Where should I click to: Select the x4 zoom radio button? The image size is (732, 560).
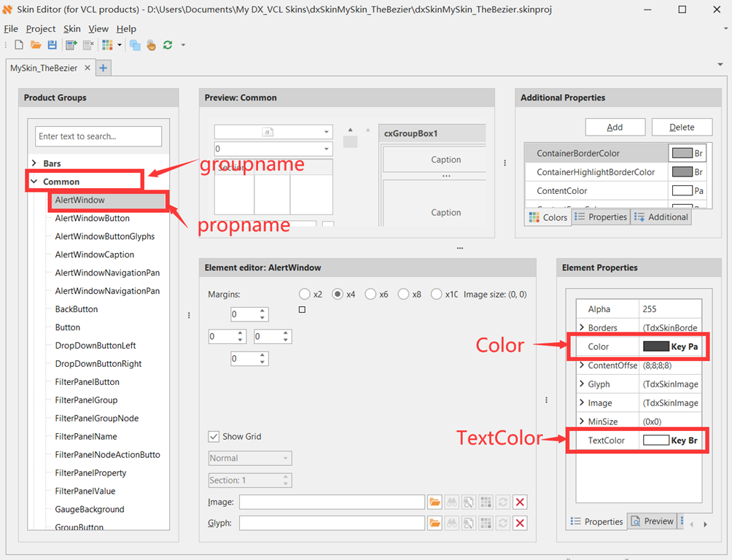point(338,295)
